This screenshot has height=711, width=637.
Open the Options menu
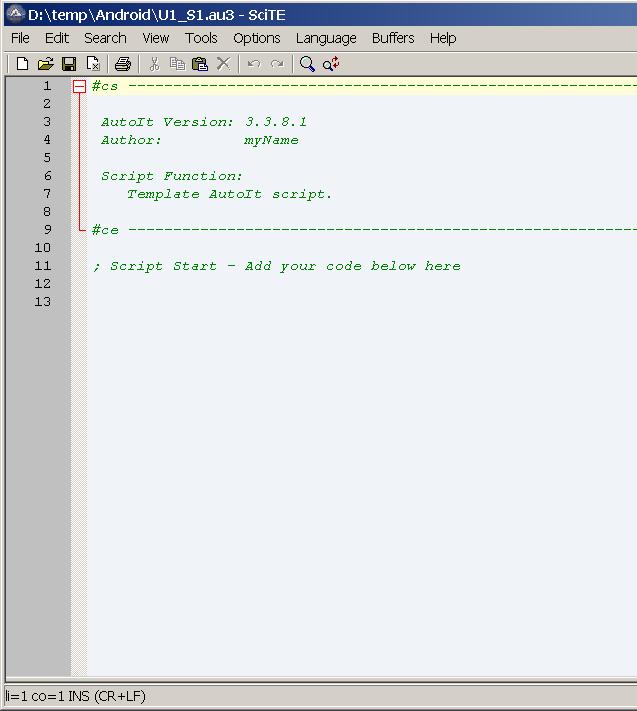click(x=257, y=38)
